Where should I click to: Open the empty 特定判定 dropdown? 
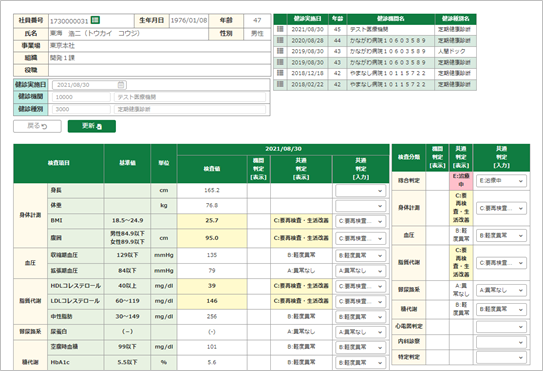tap(501, 357)
